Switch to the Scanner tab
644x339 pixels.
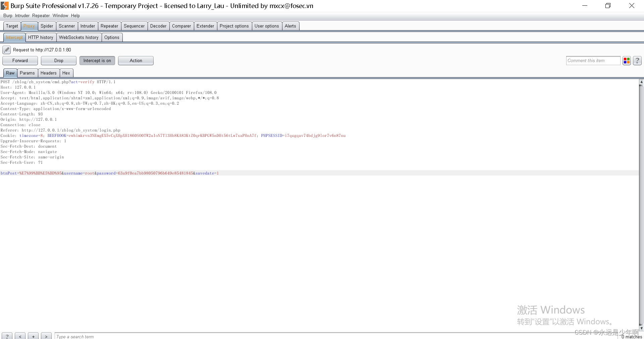[x=67, y=26]
